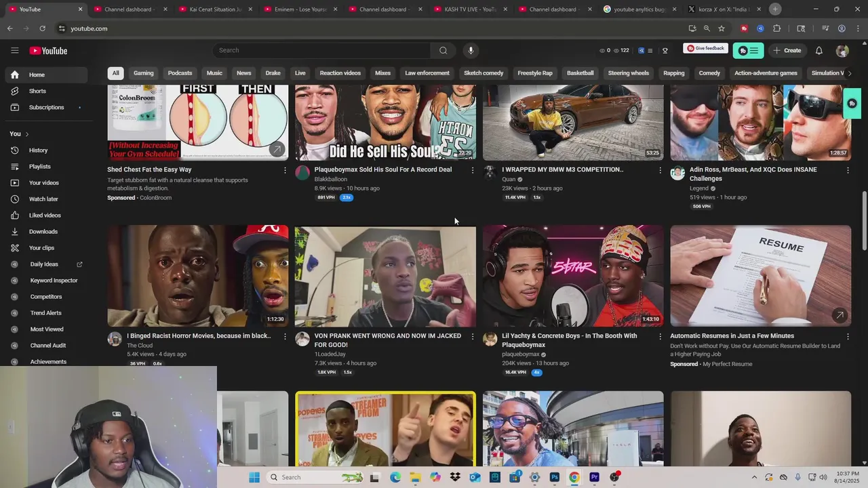This screenshot has height=488, width=868.
Task: Open options for Plaqueboymax Sold His Soul video
Action: pyautogui.click(x=473, y=170)
